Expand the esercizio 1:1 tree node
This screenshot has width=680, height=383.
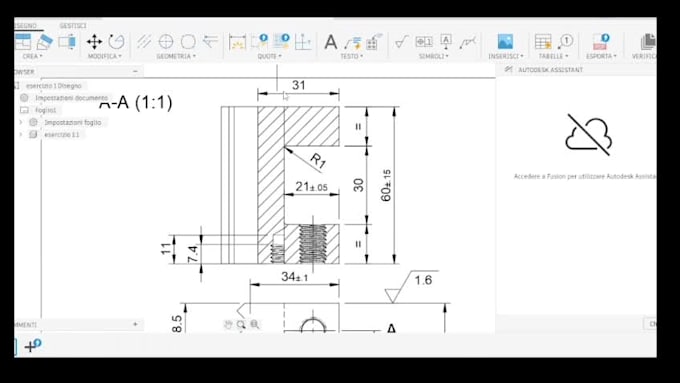[x=20, y=134]
